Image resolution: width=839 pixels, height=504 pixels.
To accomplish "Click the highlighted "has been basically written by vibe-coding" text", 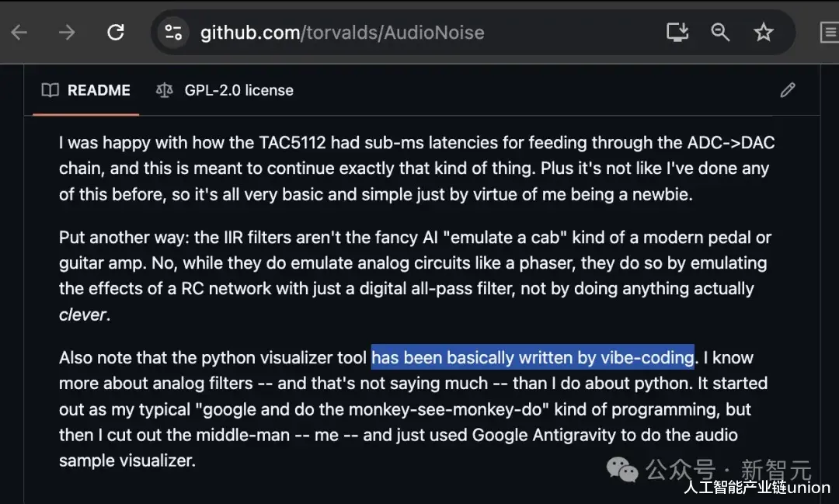I will tap(532, 358).
